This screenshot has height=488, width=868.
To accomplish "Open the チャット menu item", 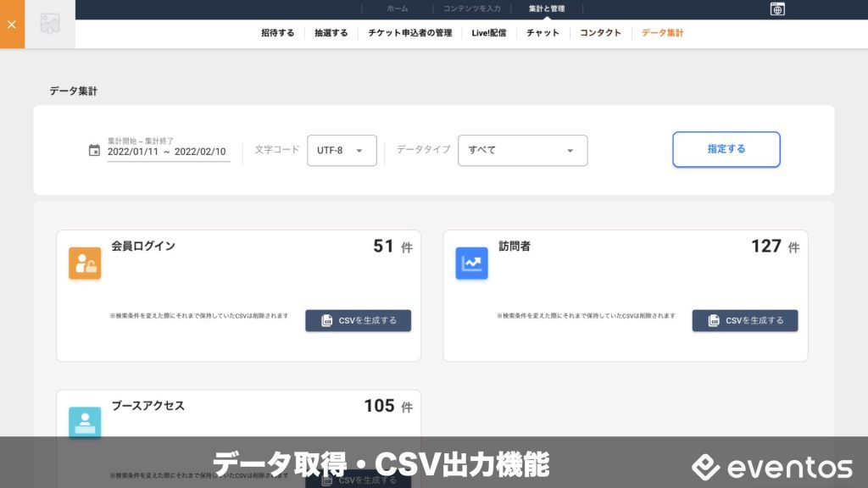I will (x=542, y=33).
